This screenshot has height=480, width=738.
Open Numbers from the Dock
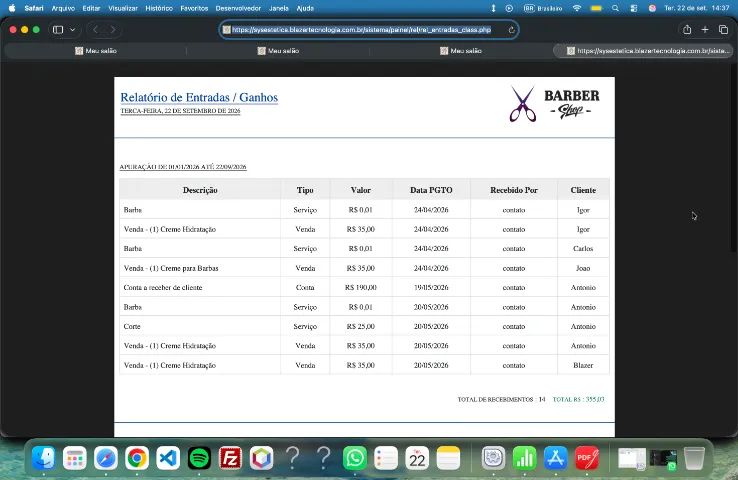coord(524,457)
